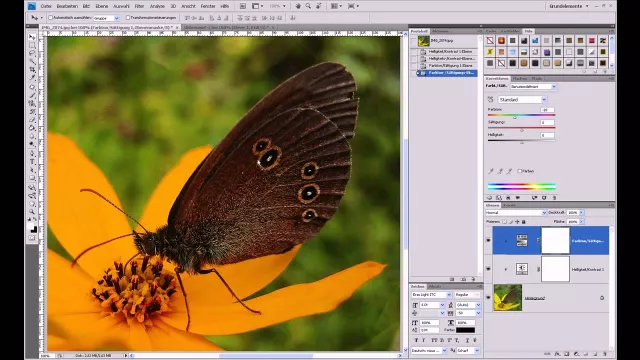
Task: Open the Bearbeiten menu
Action: (67, 6)
